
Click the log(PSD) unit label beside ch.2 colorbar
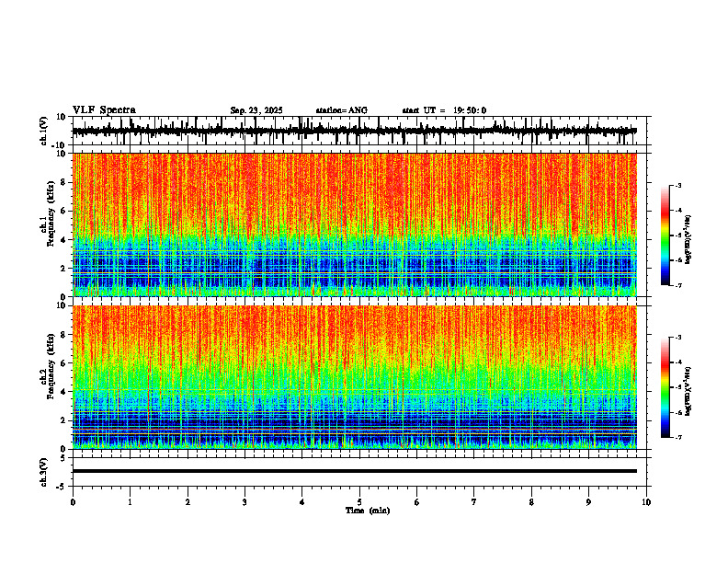pos(688,390)
